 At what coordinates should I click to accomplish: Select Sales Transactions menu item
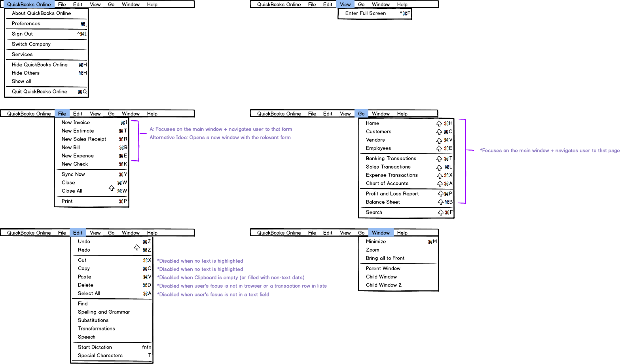[x=406, y=167]
